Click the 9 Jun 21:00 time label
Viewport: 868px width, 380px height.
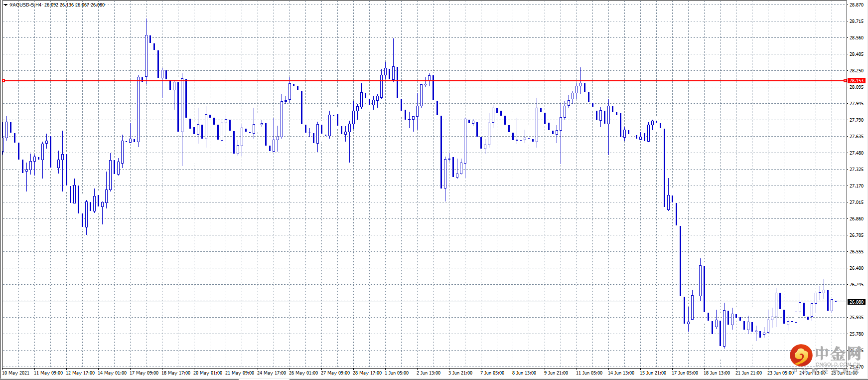556,373
